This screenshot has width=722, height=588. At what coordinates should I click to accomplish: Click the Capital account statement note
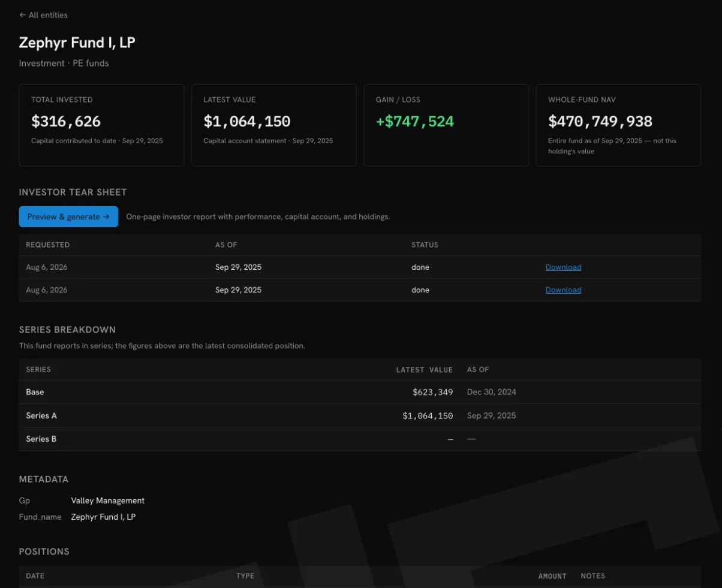click(268, 141)
